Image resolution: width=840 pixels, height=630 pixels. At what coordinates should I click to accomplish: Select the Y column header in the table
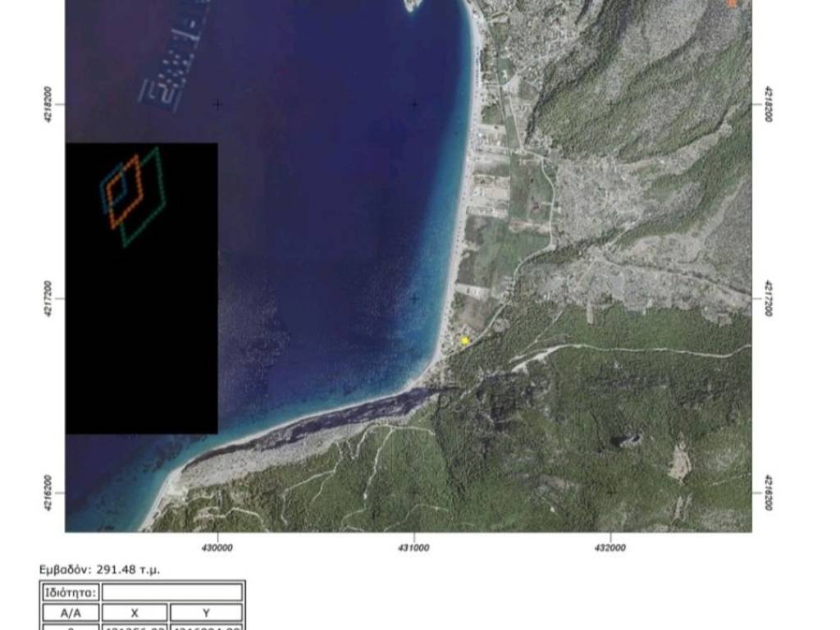coord(206,612)
